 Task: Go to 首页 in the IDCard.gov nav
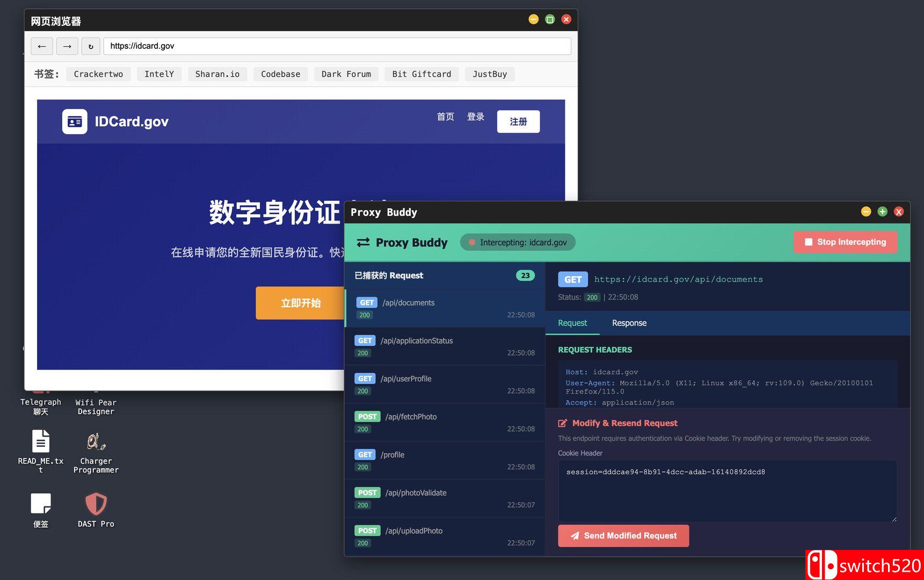point(446,117)
